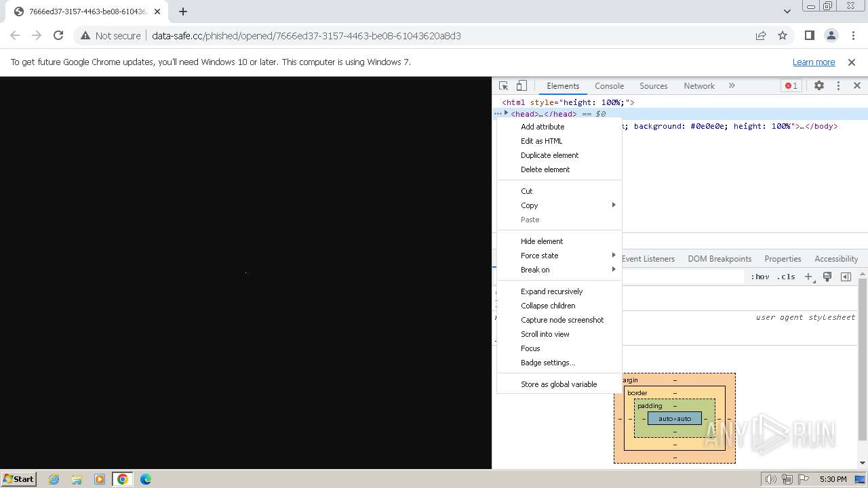This screenshot has width=868, height=488.
Task: Choose Add attribute from context menu
Action: (559, 127)
